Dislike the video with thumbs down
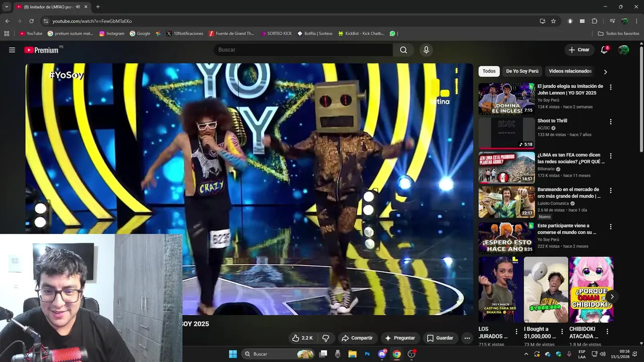This screenshot has height=362, width=644. [x=326, y=338]
